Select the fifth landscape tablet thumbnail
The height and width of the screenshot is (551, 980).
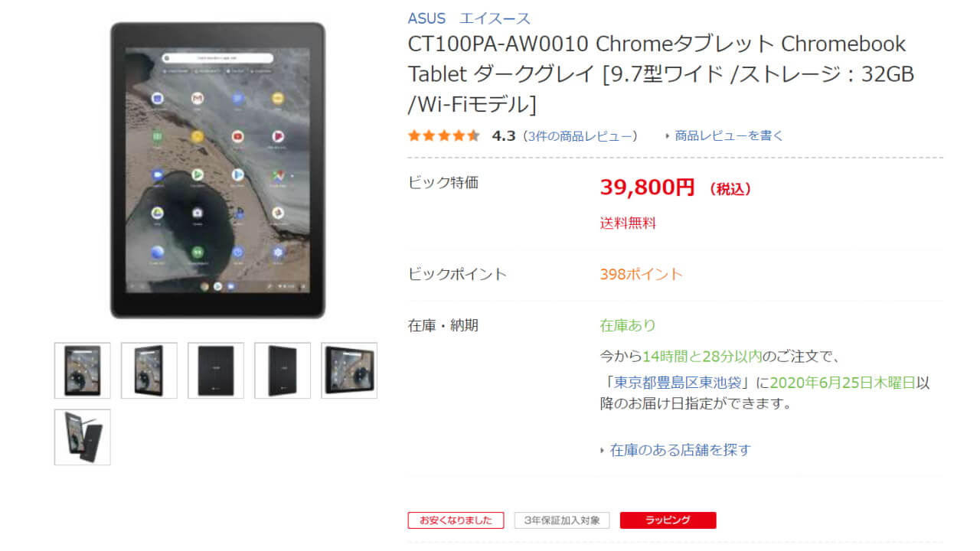tap(349, 370)
